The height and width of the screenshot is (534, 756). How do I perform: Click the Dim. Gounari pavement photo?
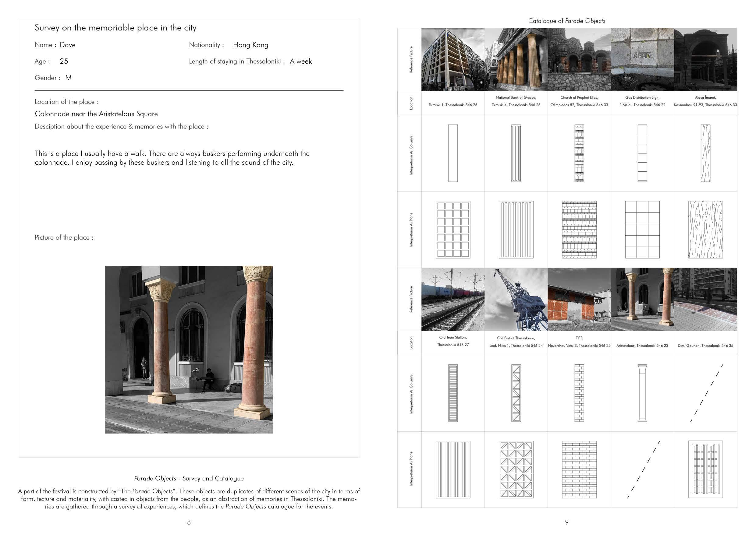click(x=705, y=299)
